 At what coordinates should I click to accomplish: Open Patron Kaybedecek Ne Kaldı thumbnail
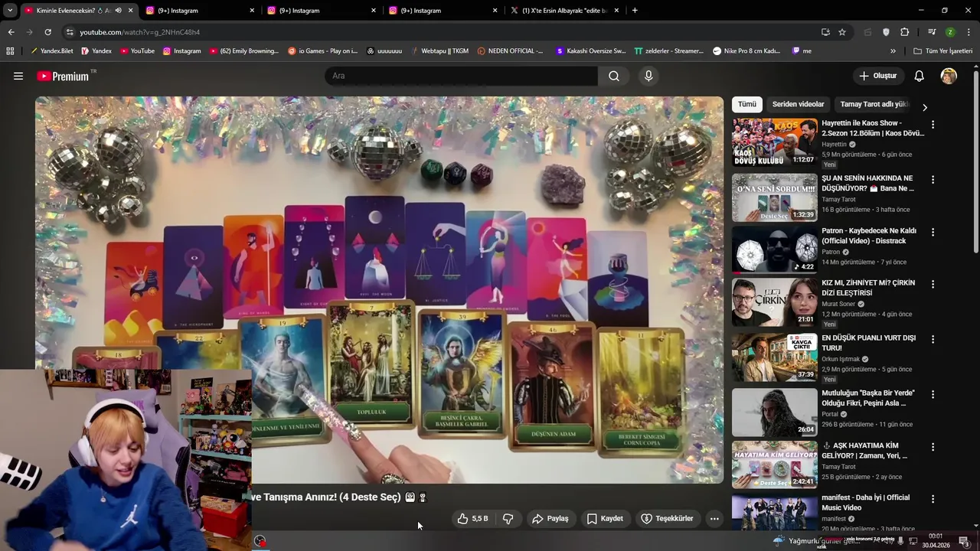[x=774, y=249]
